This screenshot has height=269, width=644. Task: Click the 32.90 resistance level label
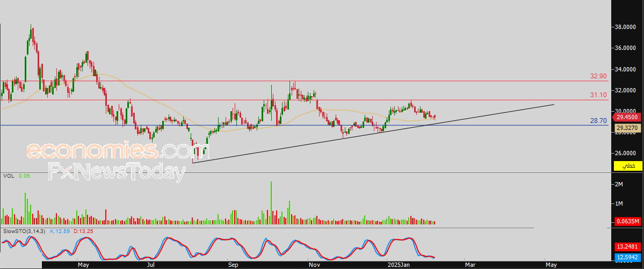(x=598, y=76)
